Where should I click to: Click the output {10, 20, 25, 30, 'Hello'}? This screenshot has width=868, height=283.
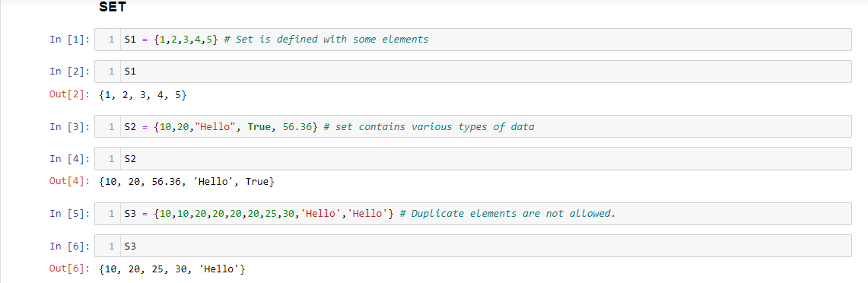(x=172, y=269)
